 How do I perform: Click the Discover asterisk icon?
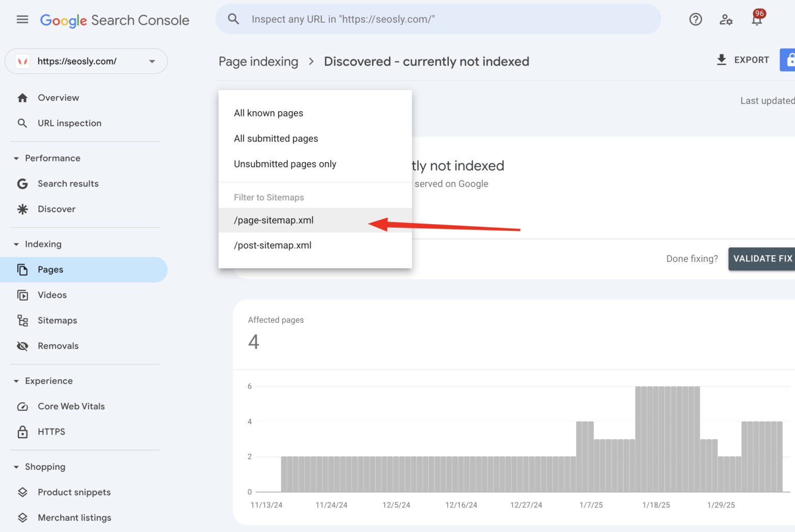(23, 209)
